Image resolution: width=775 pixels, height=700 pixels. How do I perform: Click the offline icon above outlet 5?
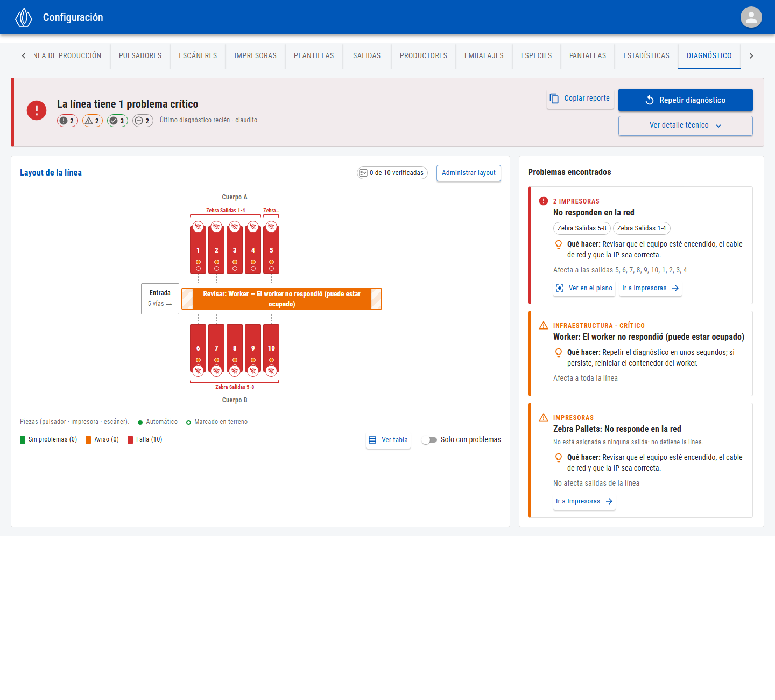(271, 226)
